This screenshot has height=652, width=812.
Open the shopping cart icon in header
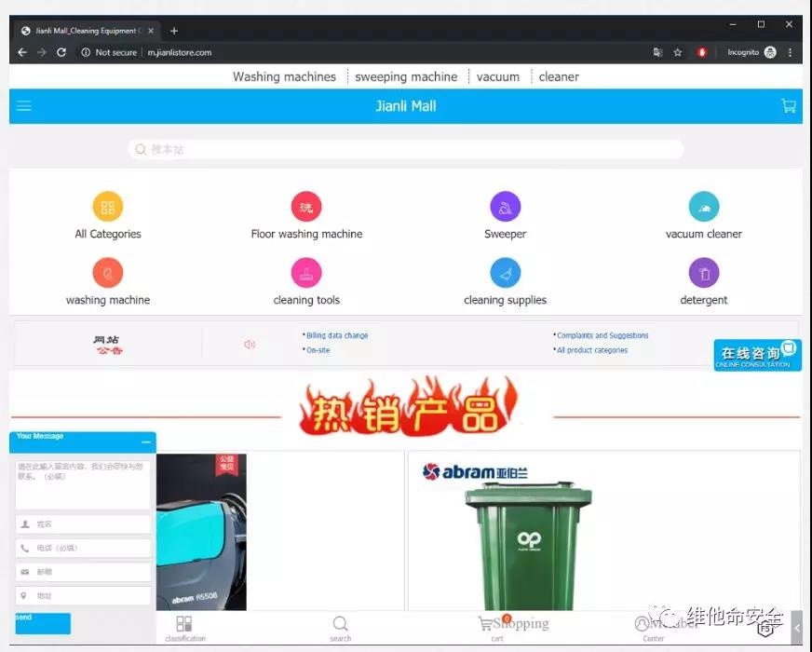(788, 106)
